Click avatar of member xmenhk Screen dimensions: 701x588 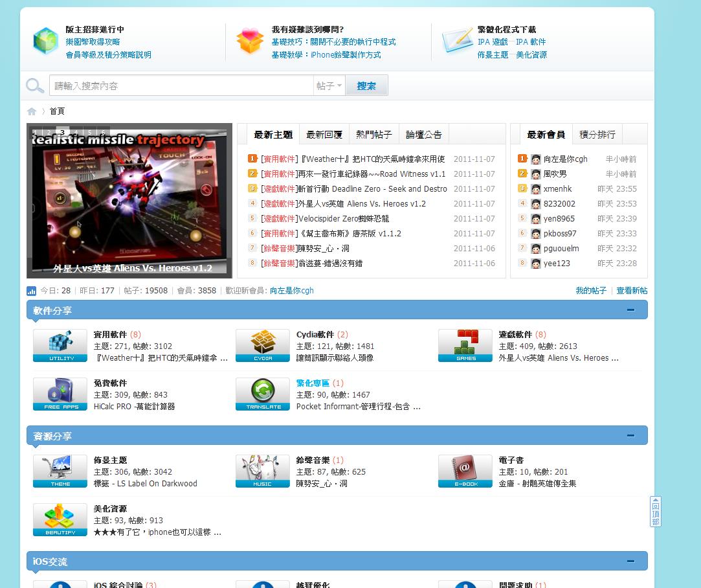535,189
